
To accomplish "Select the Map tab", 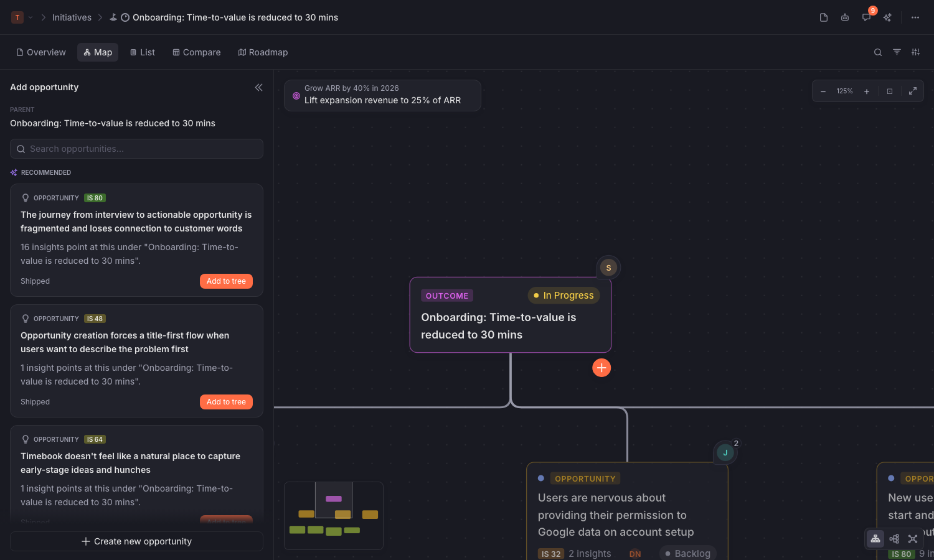I will pyautogui.click(x=98, y=52).
